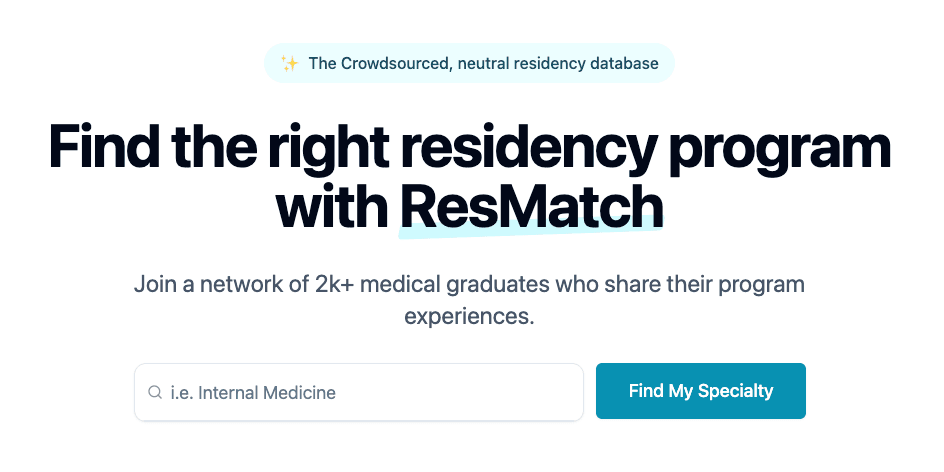The height and width of the screenshot is (472, 944).
Task: Click the 'Find the right residency program' headline
Action: pyautogui.click(x=469, y=148)
